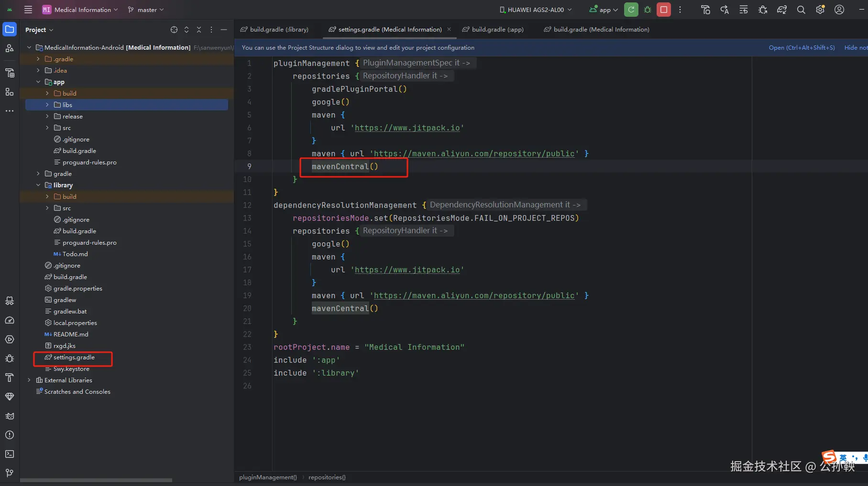The image size is (868, 486).
Task: Click the hat-and-glasses sidebar icon
Action: 10,301
